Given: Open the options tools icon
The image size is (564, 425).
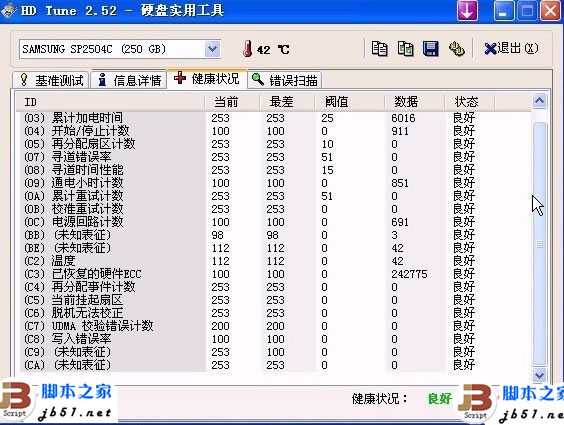Looking at the screenshot, I should click(456, 49).
